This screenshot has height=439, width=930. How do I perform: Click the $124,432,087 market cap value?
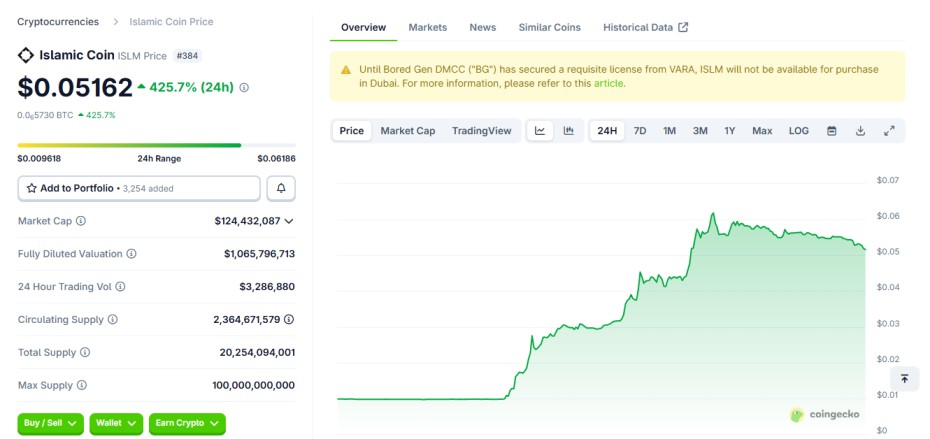247,221
